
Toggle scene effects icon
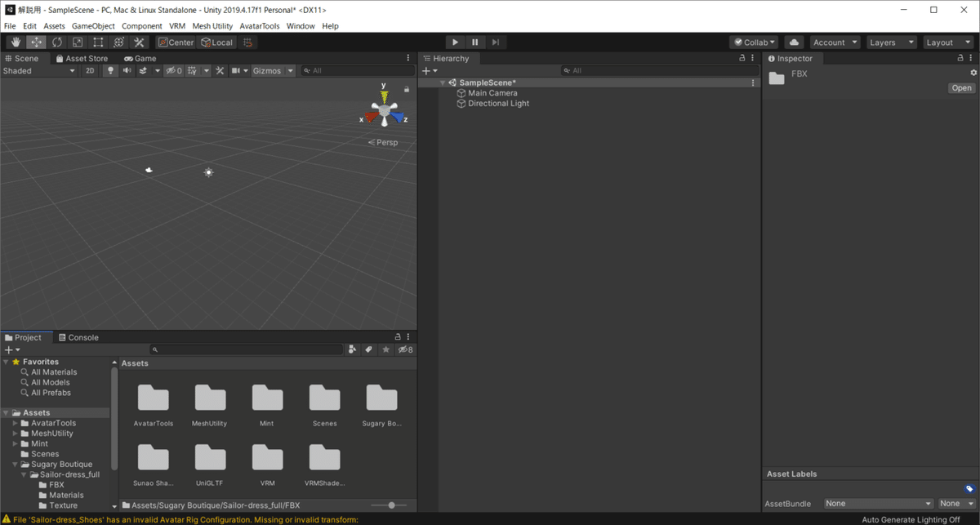click(x=143, y=71)
